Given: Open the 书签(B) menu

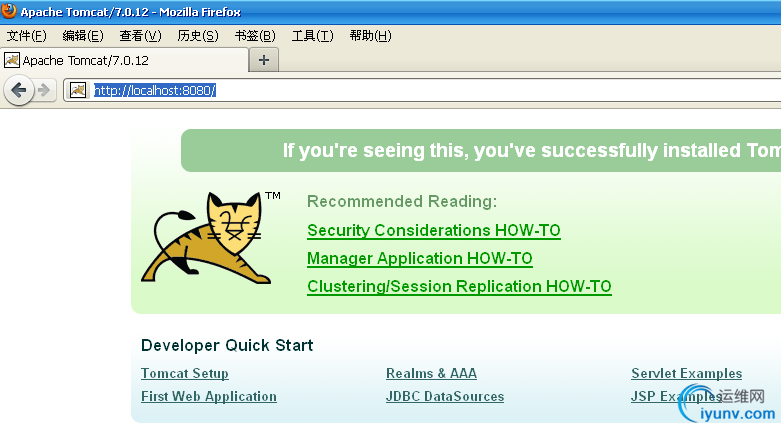Looking at the screenshot, I should tap(255, 36).
